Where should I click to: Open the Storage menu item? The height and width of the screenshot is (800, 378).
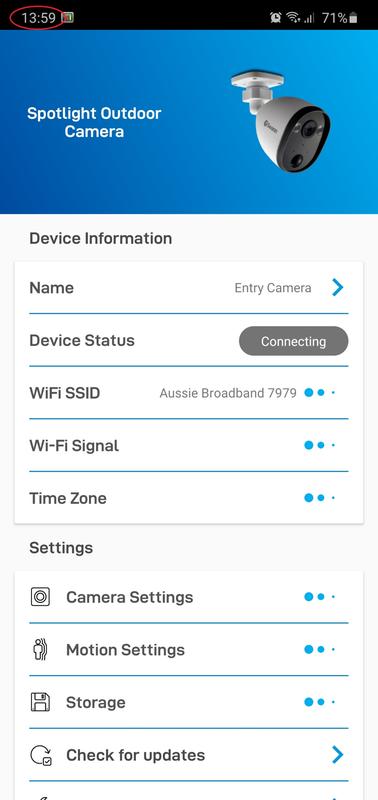(189, 702)
